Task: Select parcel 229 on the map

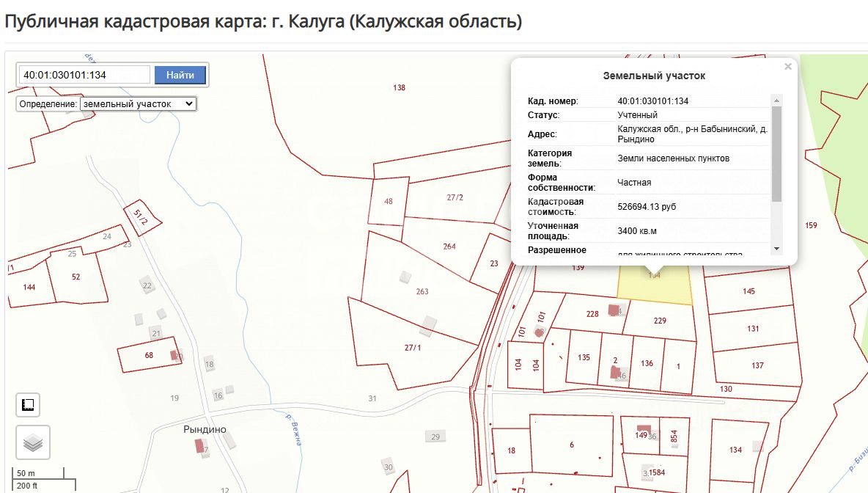Action: click(660, 321)
